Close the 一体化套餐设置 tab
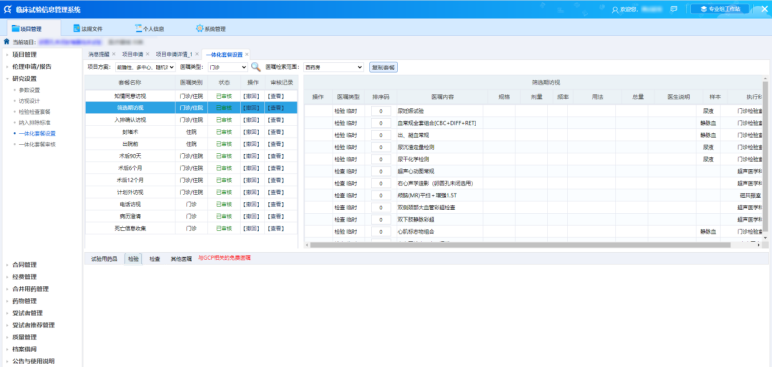Image resolution: width=772 pixels, height=368 pixels. pos(247,54)
